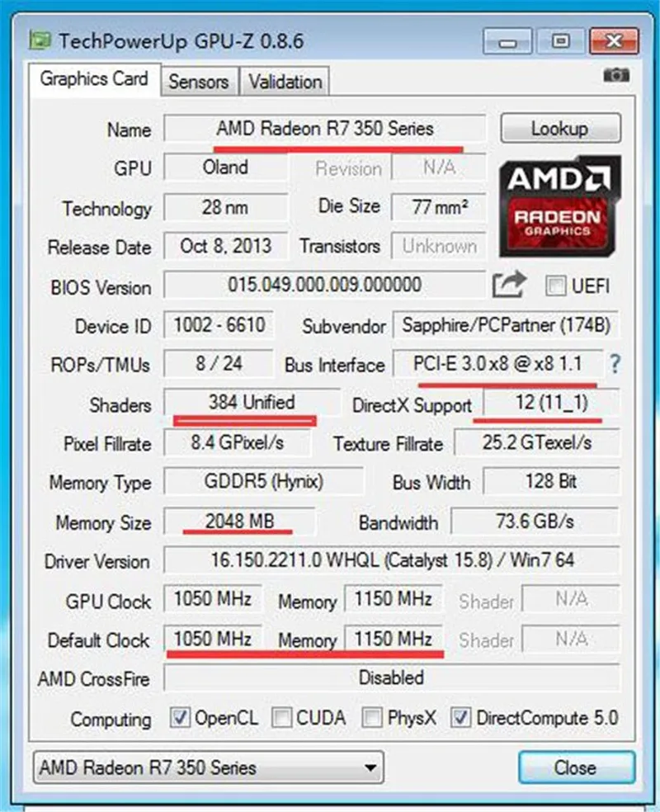
Task: Click the GPU-Z title bar app icon
Action: coord(40,40)
